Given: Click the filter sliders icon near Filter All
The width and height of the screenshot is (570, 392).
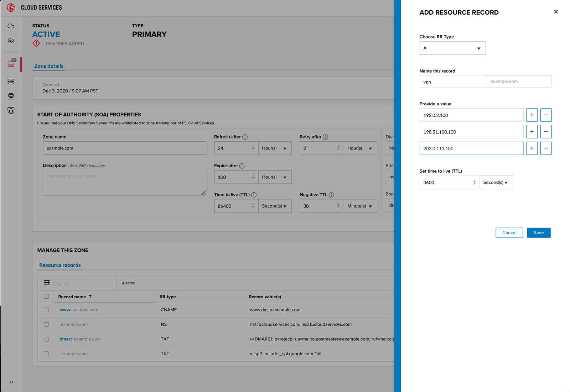Looking at the screenshot, I should point(47,282).
